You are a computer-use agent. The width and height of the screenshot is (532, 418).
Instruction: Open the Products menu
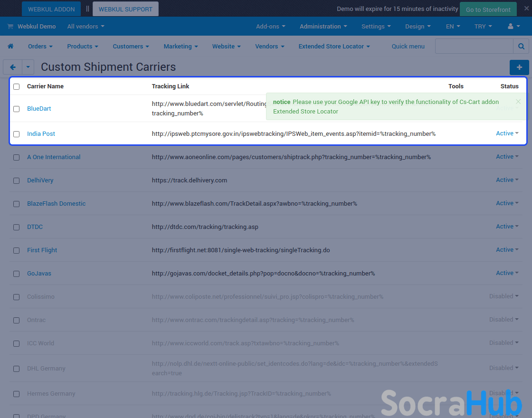[x=83, y=46]
